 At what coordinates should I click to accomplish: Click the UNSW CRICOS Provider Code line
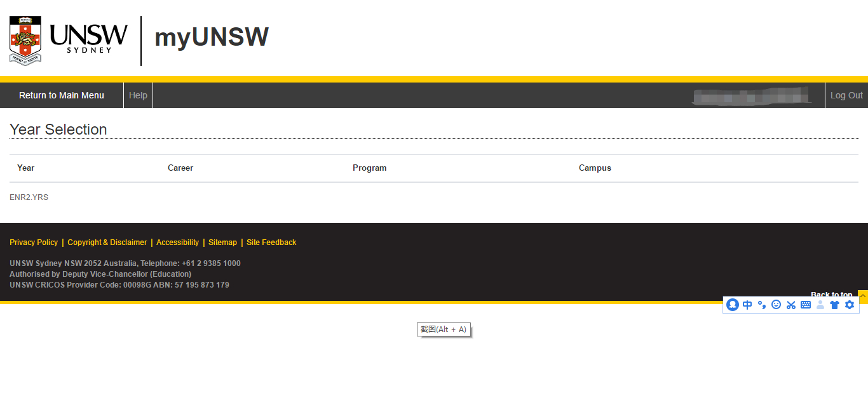(x=119, y=285)
